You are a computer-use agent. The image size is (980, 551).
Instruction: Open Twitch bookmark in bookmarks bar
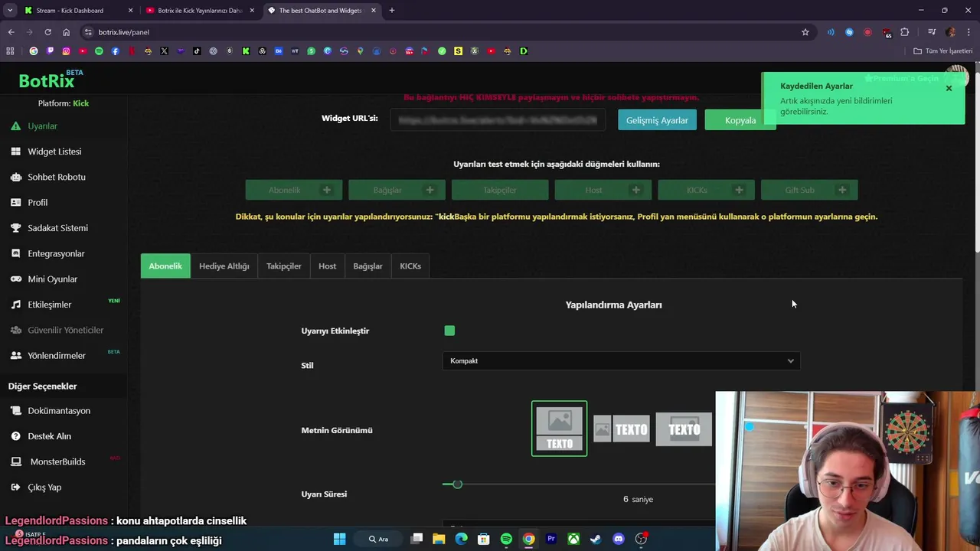coord(50,51)
